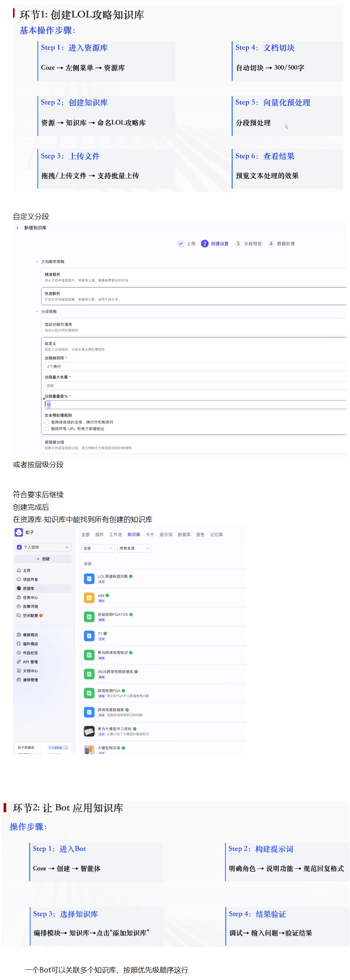Click the 答疑高频FQA1126 row title
Screen dimensions: 350x980
113,614
